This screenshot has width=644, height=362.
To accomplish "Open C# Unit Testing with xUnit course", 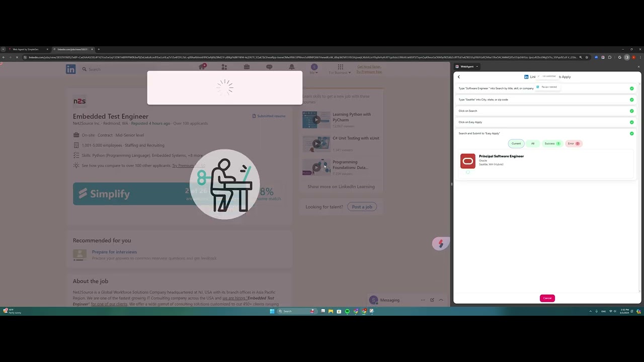I will coord(356,138).
